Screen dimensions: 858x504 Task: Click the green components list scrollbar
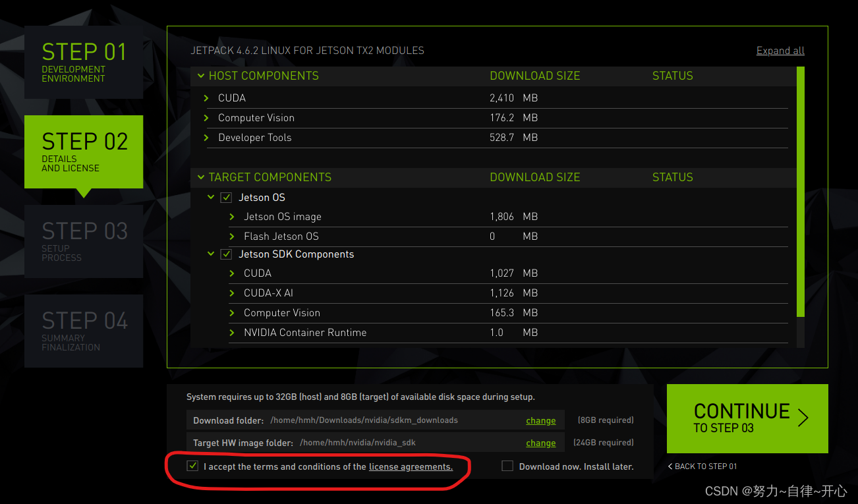coord(801,191)
